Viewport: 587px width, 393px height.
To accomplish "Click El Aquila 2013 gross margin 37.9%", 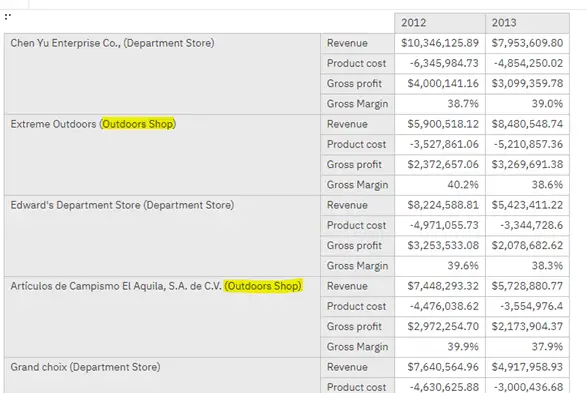I will (527, 347).
